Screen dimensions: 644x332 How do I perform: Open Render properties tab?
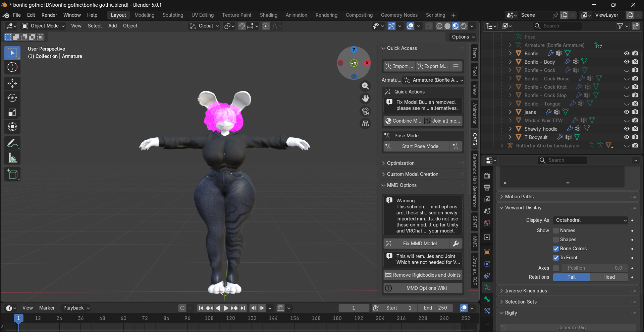(x=487, y=176)
